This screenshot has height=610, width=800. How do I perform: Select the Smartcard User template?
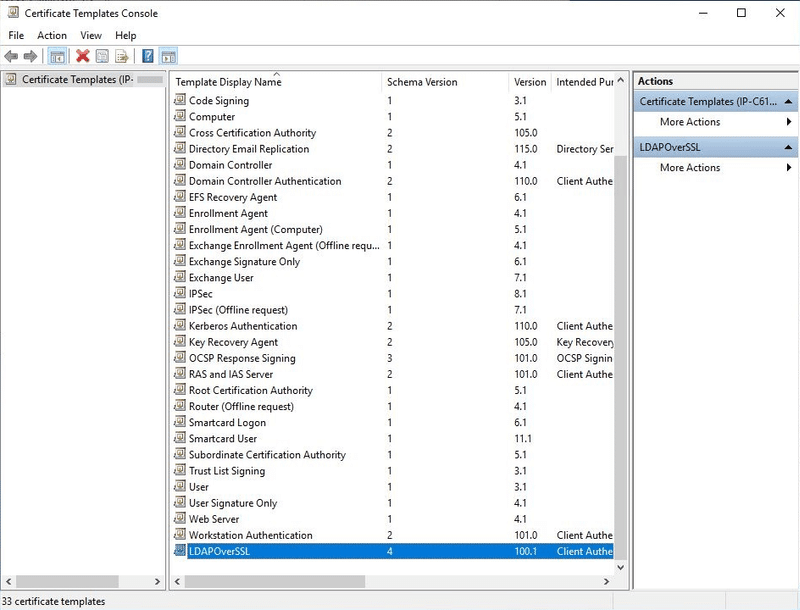pos(222,439)
